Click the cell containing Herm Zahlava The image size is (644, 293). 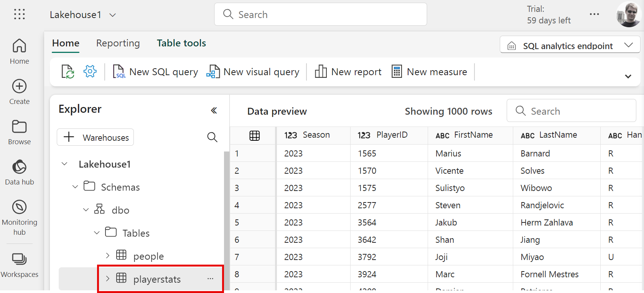(556, 222)
